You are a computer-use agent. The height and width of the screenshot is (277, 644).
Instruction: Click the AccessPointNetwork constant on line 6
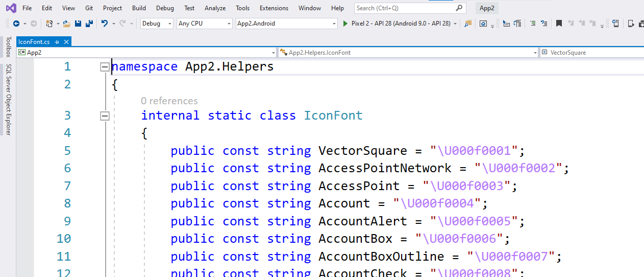(x=385, y=168)
